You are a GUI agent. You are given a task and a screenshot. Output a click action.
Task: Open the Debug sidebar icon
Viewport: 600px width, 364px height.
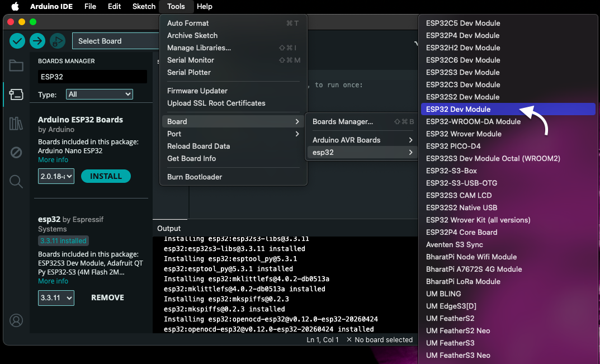16,152
